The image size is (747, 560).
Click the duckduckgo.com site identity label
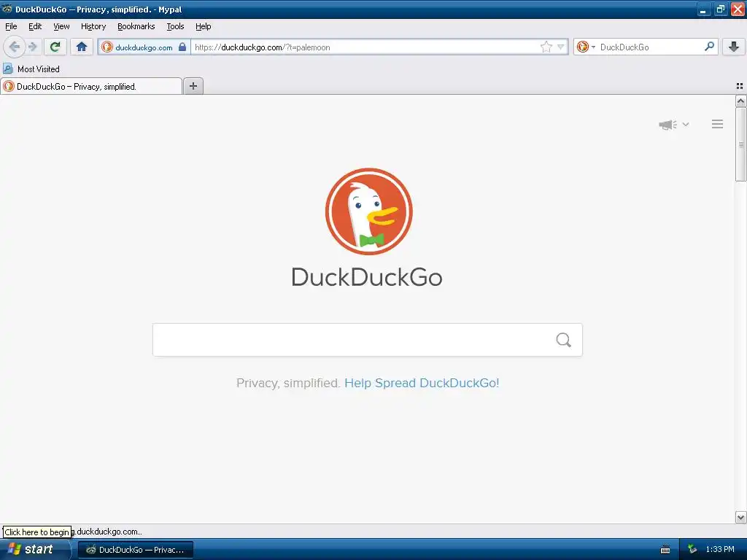pos(144,47)
